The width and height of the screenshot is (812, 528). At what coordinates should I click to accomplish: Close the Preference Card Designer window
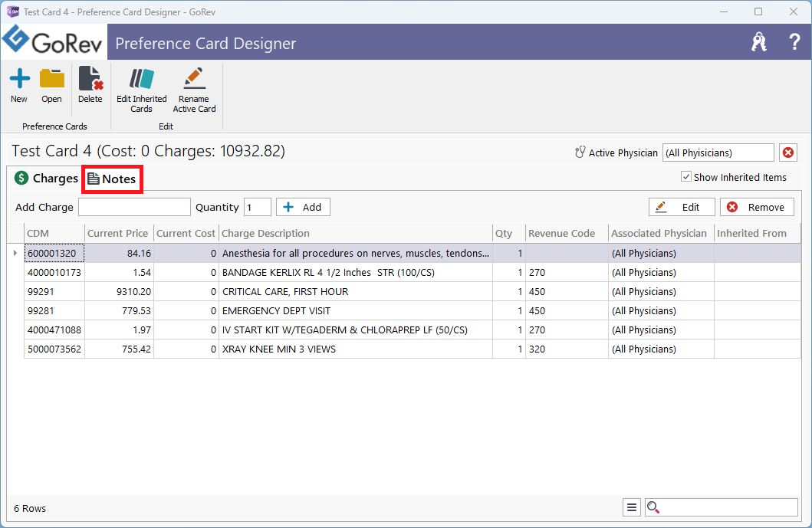pos(794,11)
